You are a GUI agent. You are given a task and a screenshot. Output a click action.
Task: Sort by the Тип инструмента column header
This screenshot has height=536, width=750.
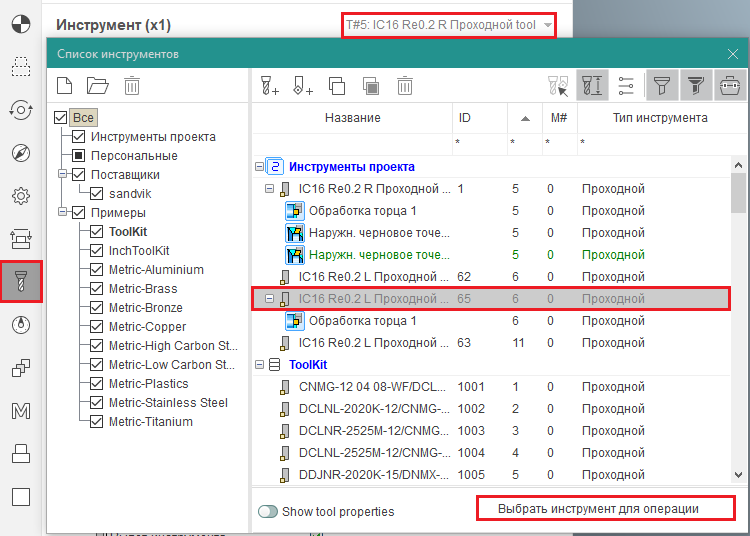tap(659, 118)
